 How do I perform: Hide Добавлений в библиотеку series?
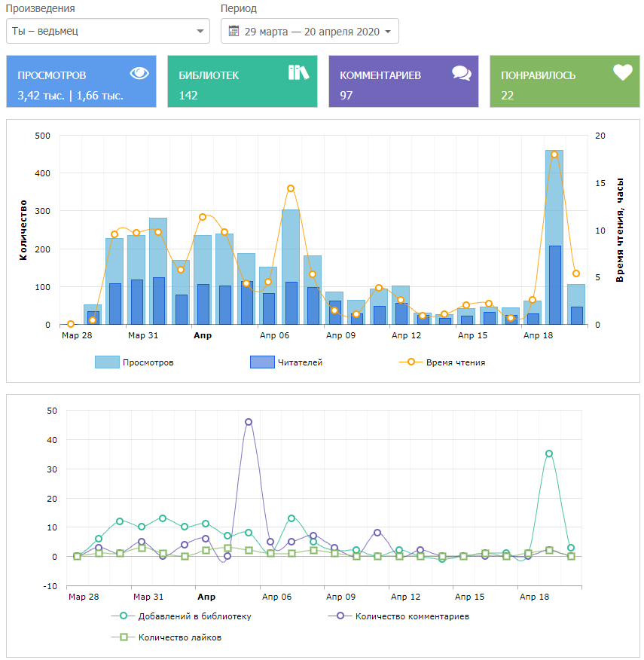194,616
